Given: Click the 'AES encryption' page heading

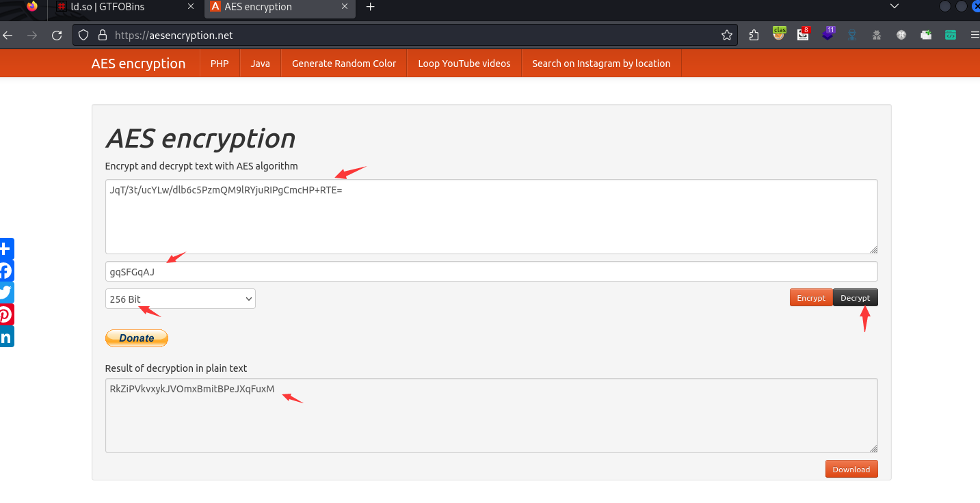Looking at the screenshot, I should (200, 138).
